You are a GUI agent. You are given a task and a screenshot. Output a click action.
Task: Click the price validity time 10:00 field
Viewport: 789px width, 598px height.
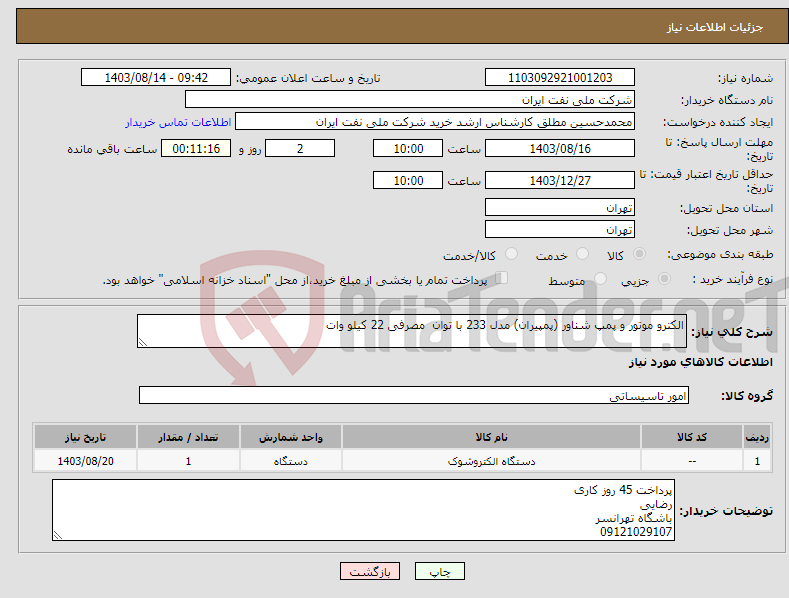408,180
